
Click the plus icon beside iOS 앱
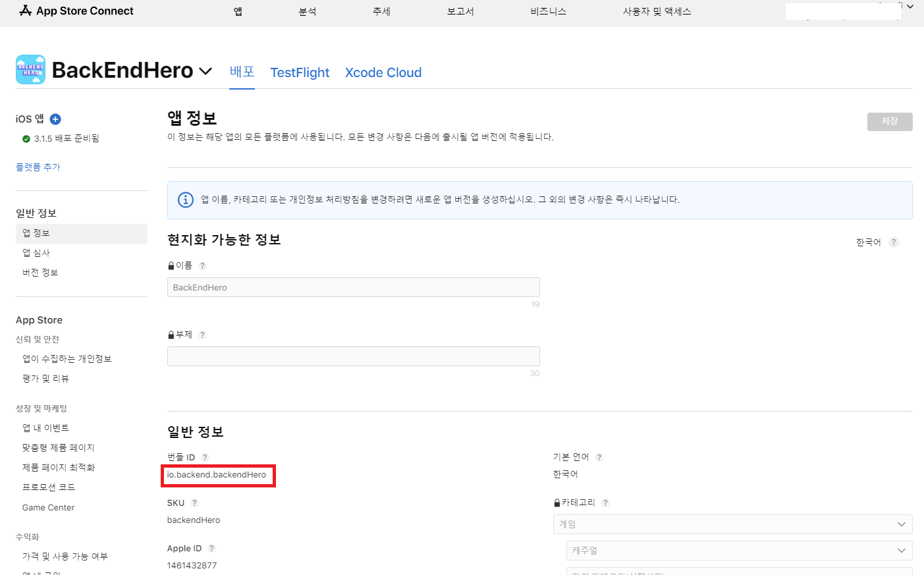[55, 119]
